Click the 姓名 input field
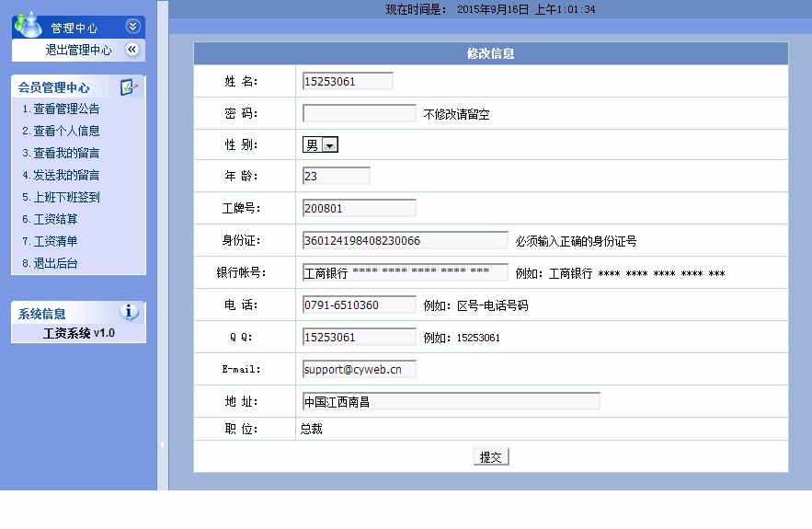 coord(348,81)
